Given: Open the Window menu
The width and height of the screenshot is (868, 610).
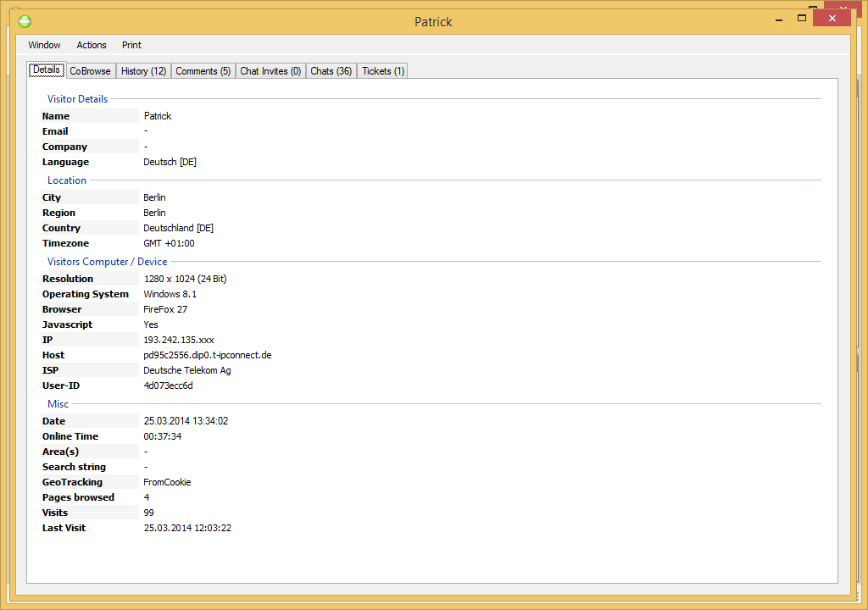Looking at the screenshot, I should coord(44,45).
